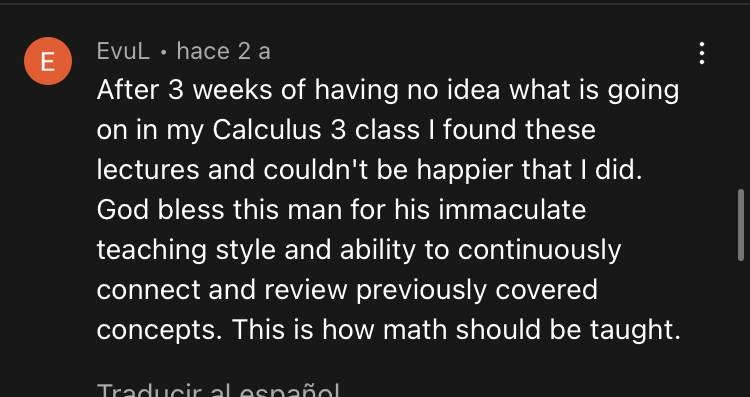This screenshot has height=397, width=750.
Task: Click the comment line starting "After 3 weeks"
Action: point(388,91)
